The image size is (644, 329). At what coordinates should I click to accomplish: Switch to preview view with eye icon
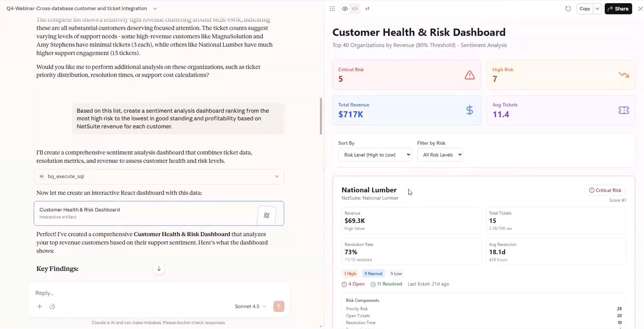(x=345, y=9)
